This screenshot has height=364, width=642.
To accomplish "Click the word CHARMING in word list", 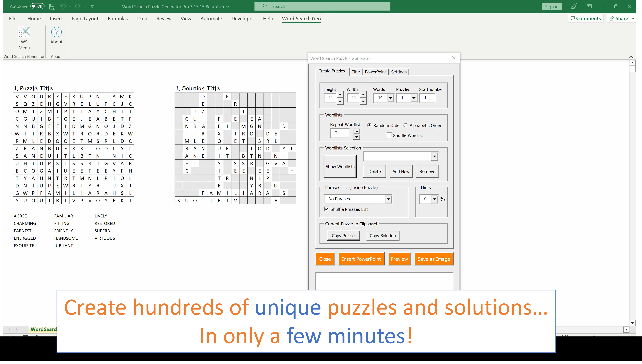I will tap(25, 223).
